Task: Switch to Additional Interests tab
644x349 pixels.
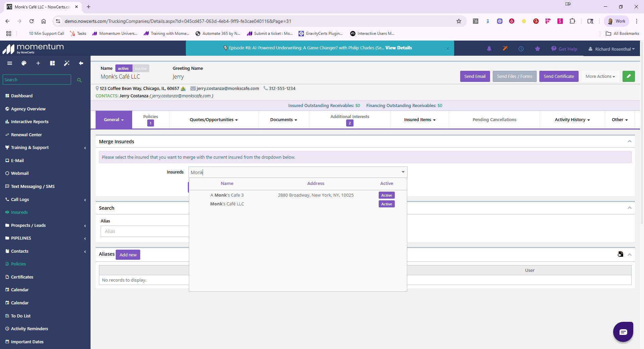Action: tap(350, 120)
